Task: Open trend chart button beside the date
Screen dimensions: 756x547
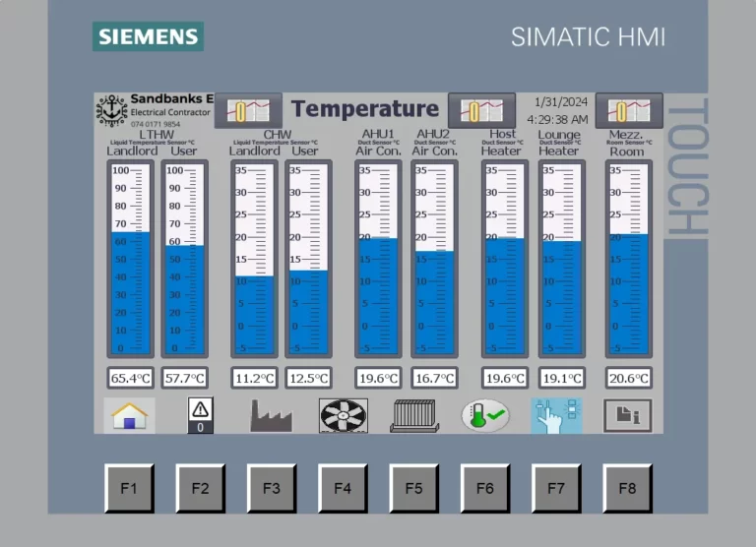Action: point(629,111)
